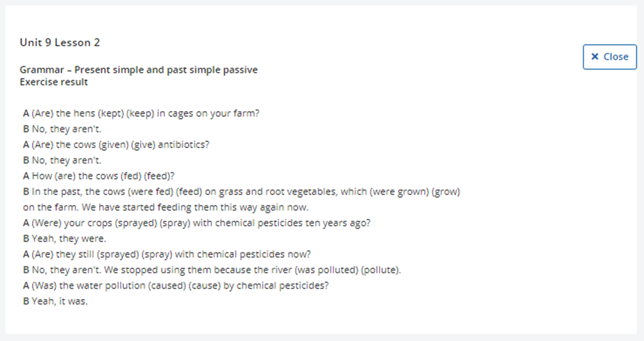Screen dimensions: 644x341
Task: Click the X icon on the Close button
Action: 594,57
